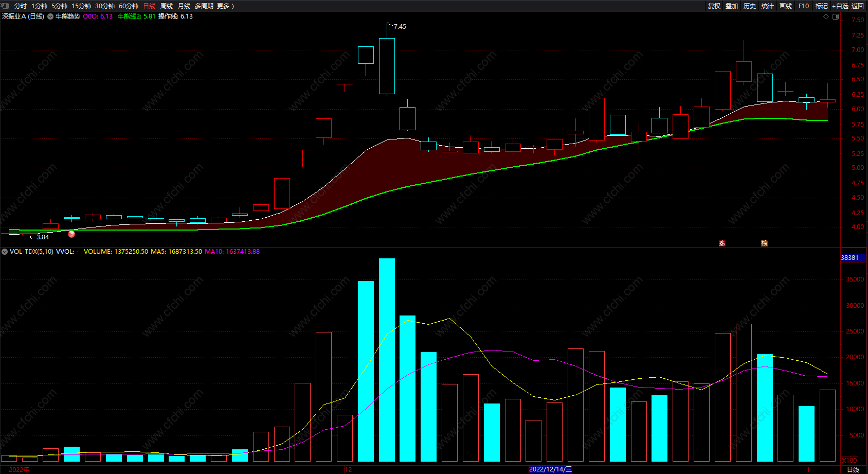This screenshot has width=868, height=474.
Task: Open the 画线 drawing tools
Action: point(786,6)
